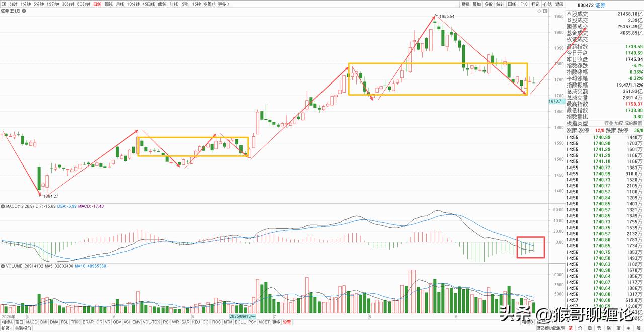Select the VOL-TDX indicator tab
Image resolution: width=644 pixels, height=332 pixels.
(151, 322)
